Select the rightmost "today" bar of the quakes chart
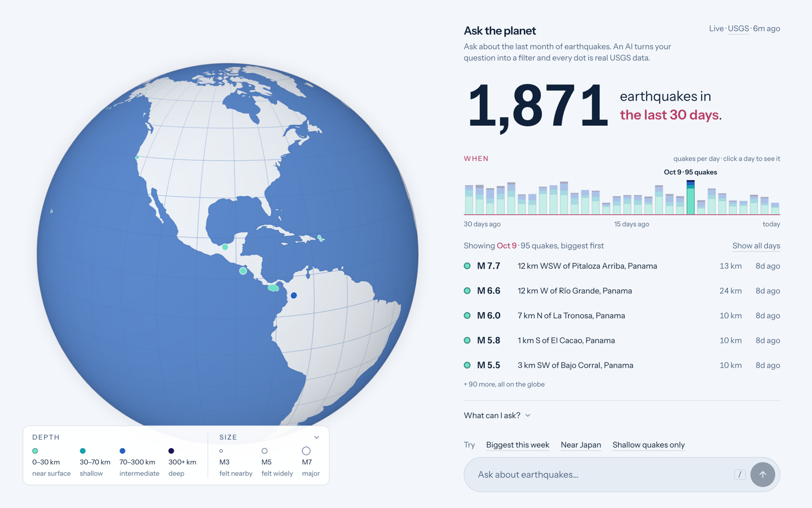The height and width of the screenshot is (508, 812). (775, 209)
